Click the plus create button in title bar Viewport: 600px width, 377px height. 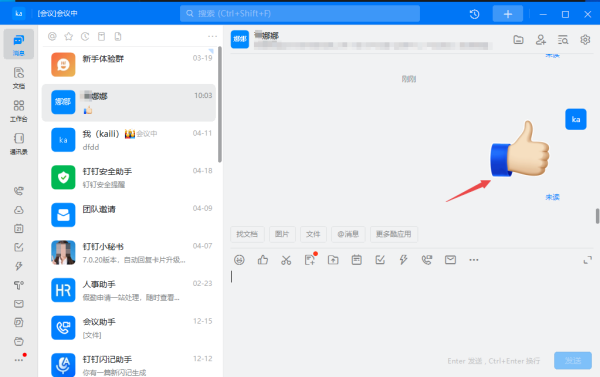tap(508, 14)
